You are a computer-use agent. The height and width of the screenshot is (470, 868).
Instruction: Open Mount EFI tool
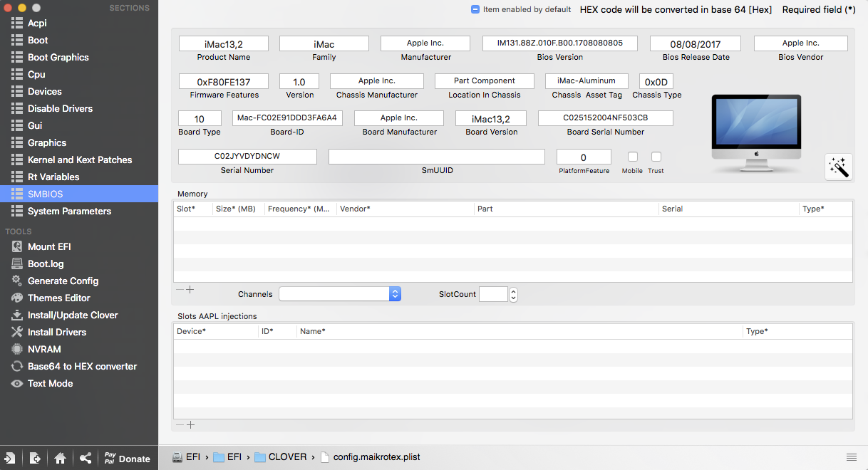pos(49,246)
